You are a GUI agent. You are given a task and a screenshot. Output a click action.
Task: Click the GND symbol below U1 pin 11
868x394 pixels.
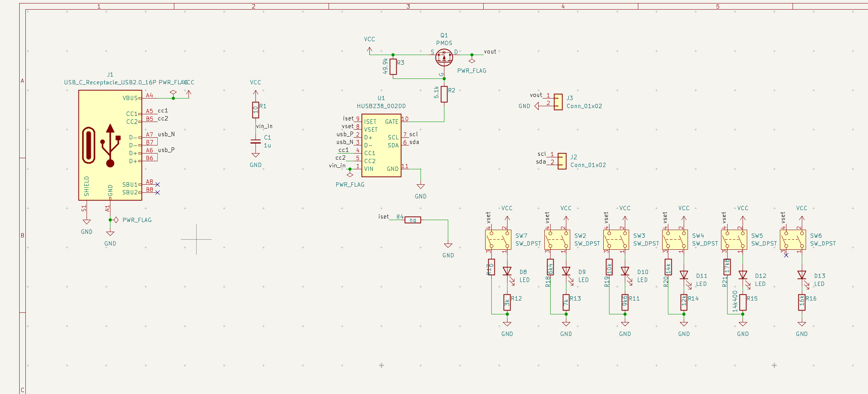(x=421, y=187)
